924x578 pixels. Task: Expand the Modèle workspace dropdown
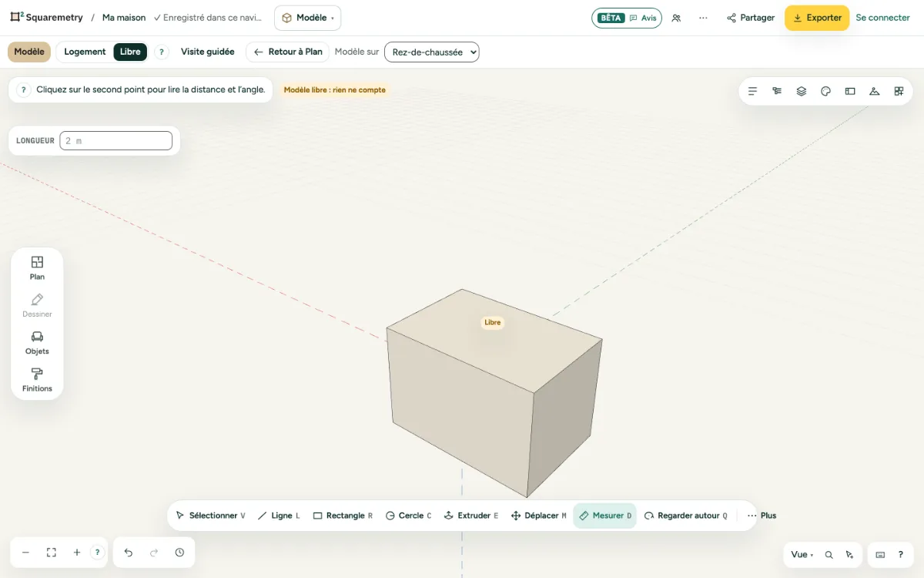click(307, 18)
